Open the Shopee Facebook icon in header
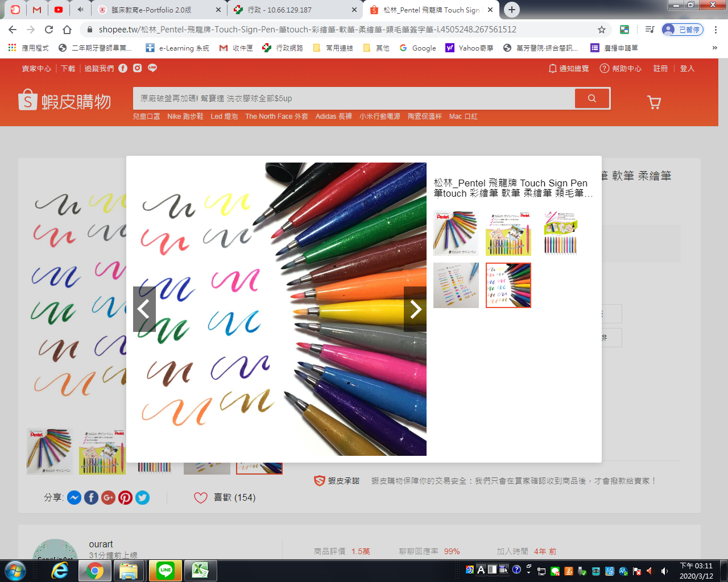Viewport: 728px width, 582px height. point(123,68)
